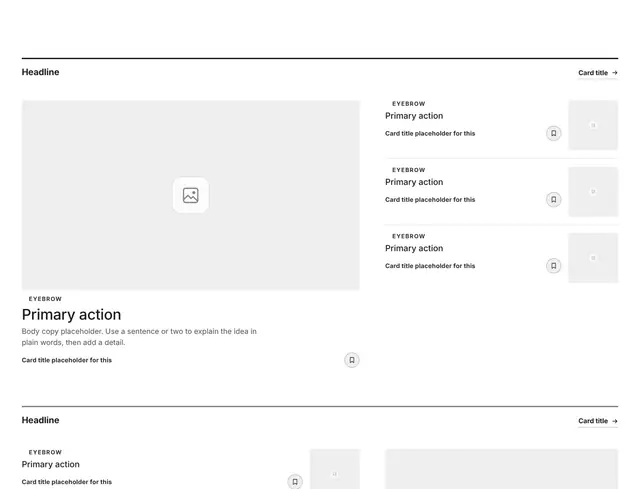Viewport: 640px width, 489px height.
Task: Open the first small Primary action title in the top list
Action: click(x=414, y=116)
